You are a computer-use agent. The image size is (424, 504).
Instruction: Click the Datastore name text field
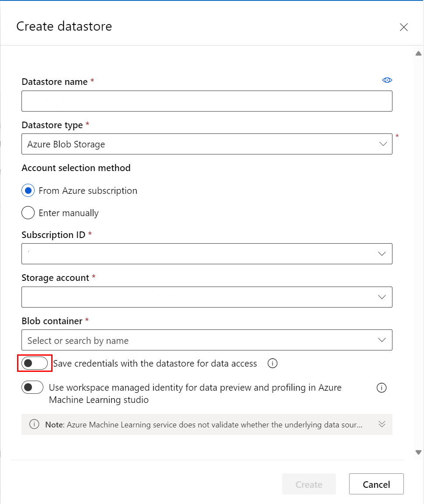tap(207, 101)
